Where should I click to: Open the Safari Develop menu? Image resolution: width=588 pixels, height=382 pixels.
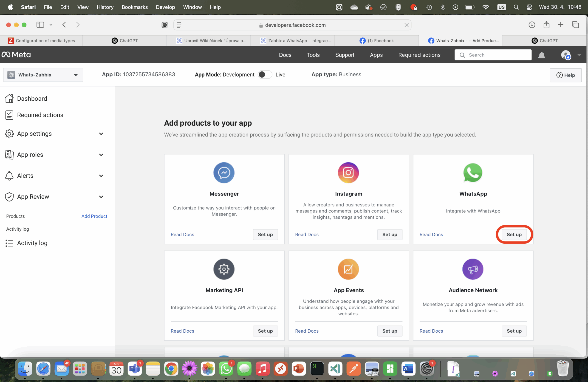165,7
